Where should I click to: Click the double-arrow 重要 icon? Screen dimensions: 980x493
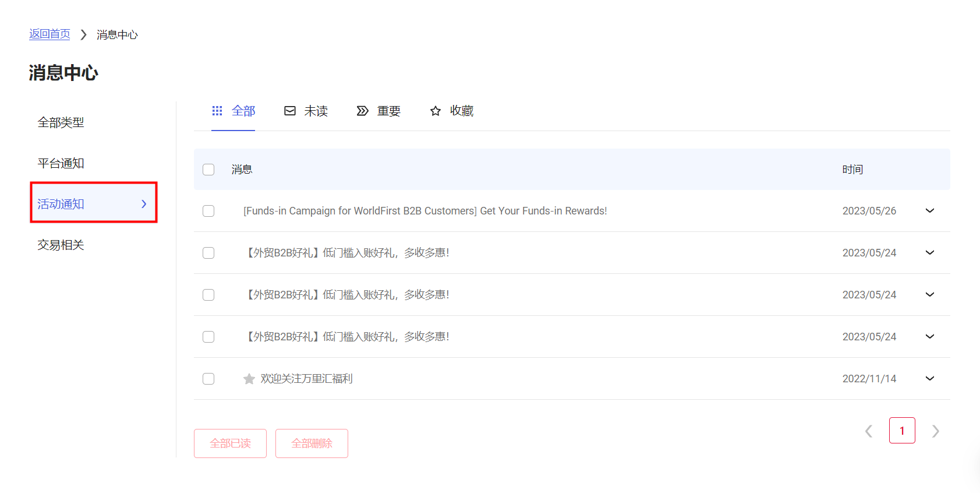click(362, 111)
